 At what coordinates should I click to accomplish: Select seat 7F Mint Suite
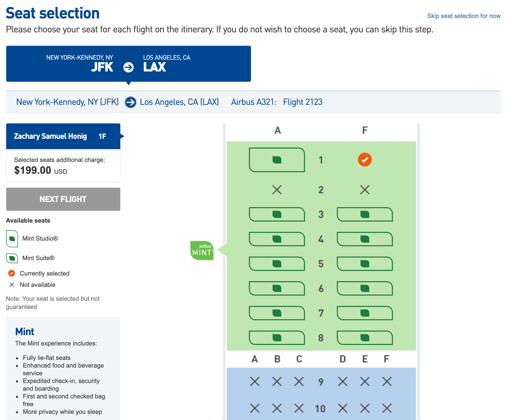tap(364, 313)
